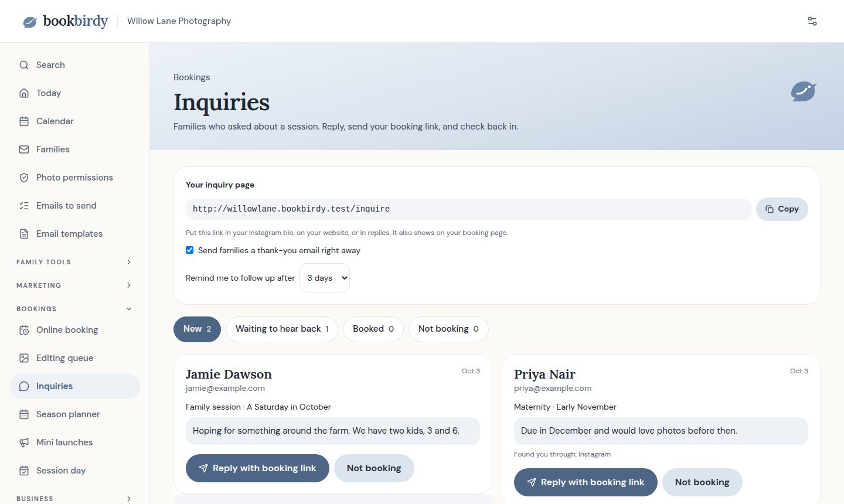The width and height of the screenshot is (844, 504).
Task: Click the Inquiries chat bubble icon
Action: [x=24, y=386]
